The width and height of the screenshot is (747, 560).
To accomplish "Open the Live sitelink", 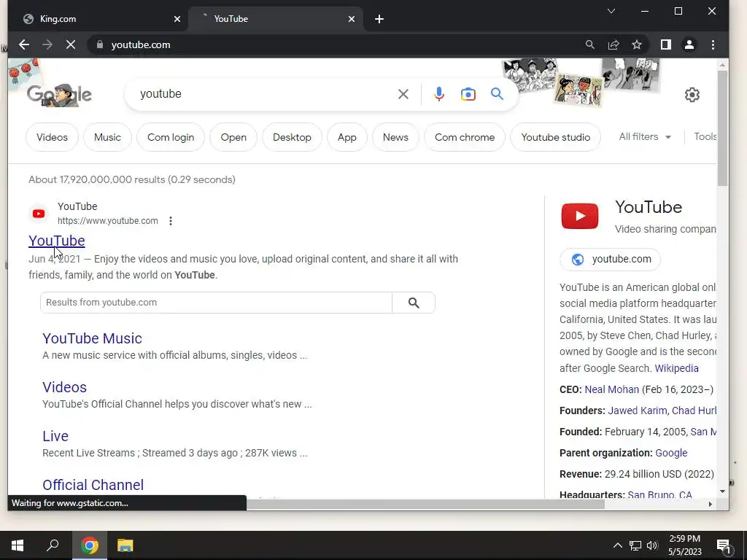I will 55,436.
